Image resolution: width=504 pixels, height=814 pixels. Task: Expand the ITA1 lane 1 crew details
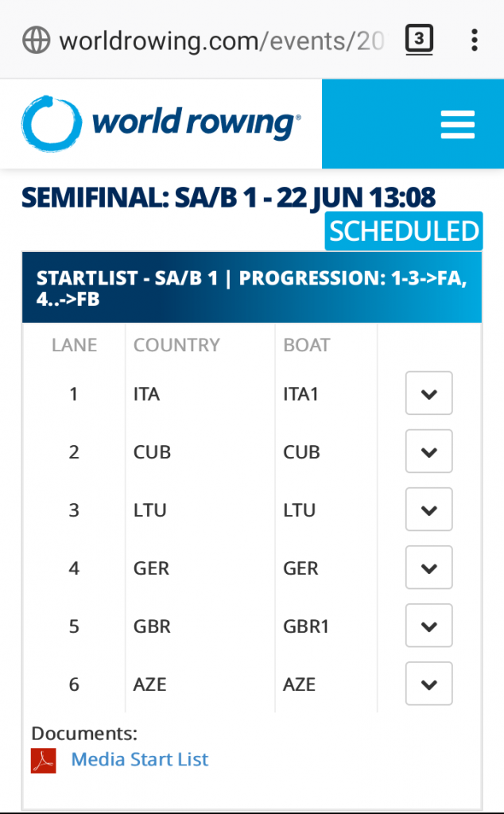(428, 393)
